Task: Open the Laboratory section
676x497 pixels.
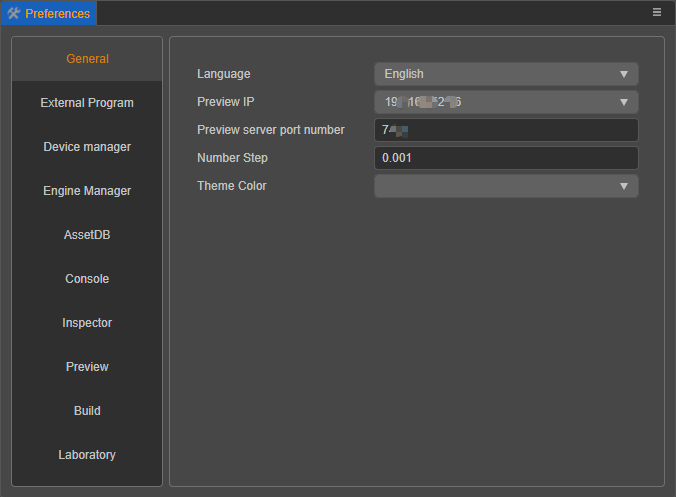Action: coord(87,455)
